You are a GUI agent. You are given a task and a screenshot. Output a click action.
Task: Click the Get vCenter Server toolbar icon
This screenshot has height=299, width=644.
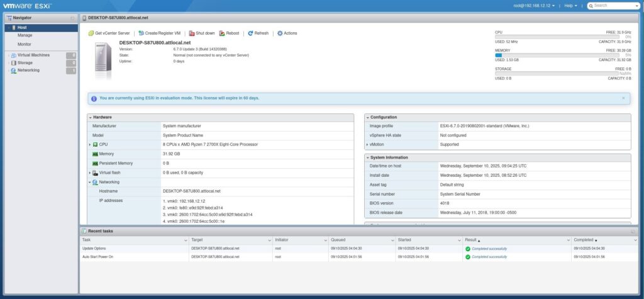pyautogui.click(x=91, y=33)
